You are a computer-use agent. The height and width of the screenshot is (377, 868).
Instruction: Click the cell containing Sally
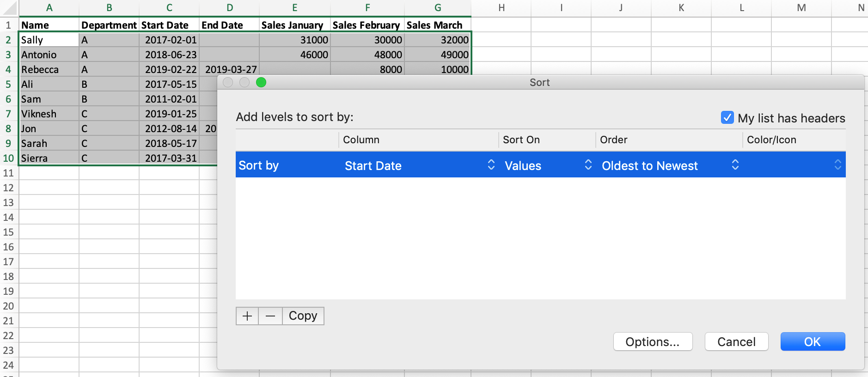click(x=49, y=40)
